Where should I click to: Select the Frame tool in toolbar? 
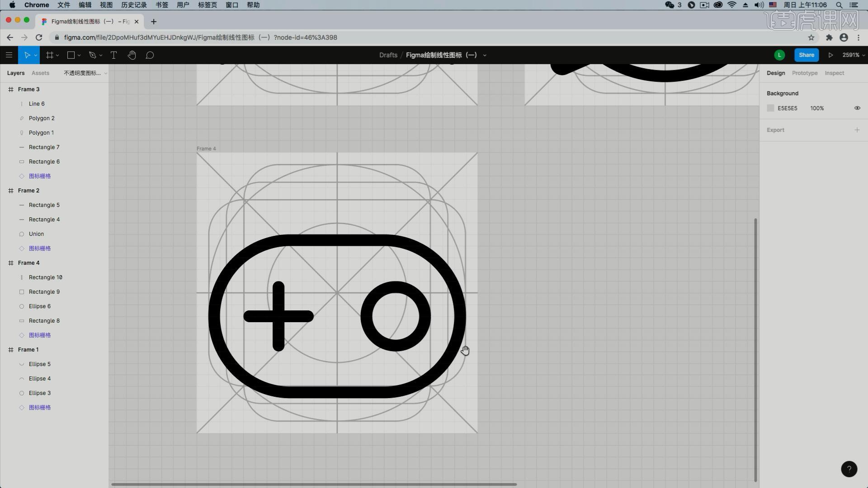pyautogui.click(x=50, y=55)
